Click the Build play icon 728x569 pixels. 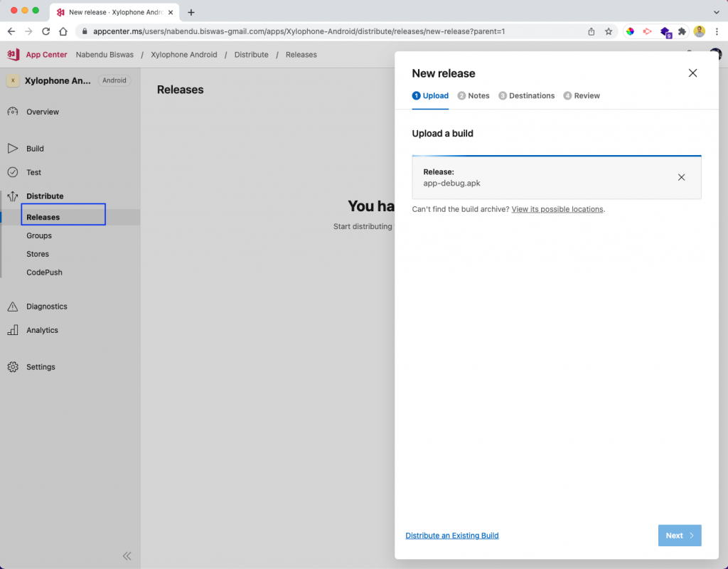click(13, 148)
